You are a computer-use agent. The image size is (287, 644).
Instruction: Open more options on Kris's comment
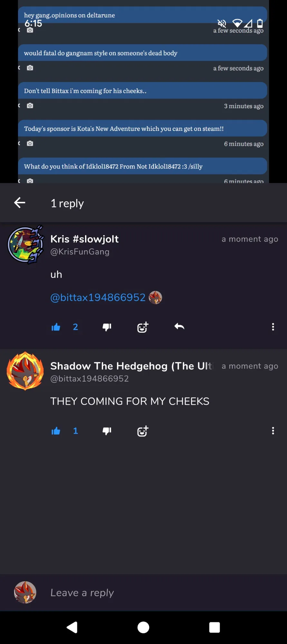(273, 327)
